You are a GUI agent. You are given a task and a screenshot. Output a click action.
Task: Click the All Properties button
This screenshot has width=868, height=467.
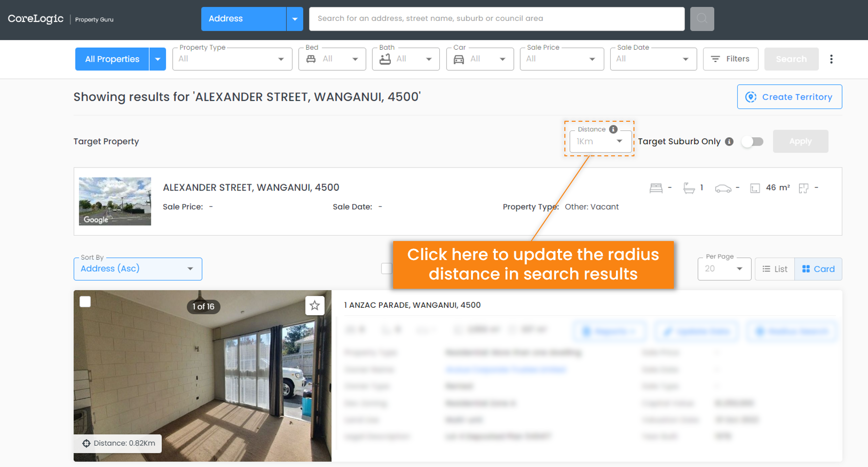pyautogui.click(x=112, y=59)
